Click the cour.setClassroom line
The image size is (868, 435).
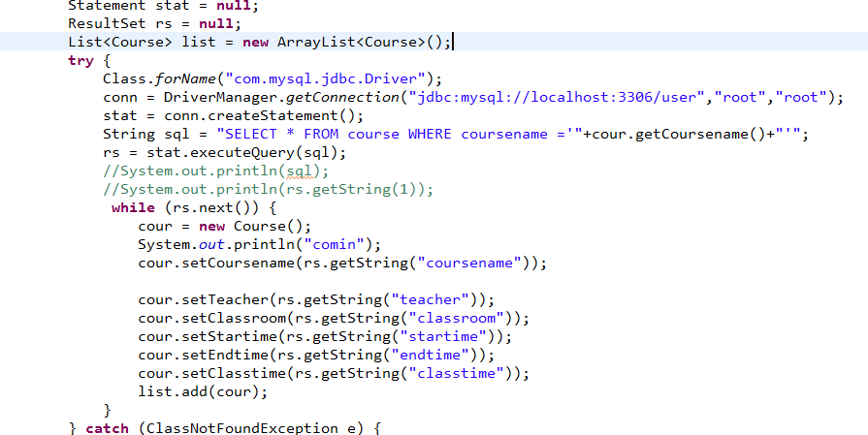tap(334, 319)
